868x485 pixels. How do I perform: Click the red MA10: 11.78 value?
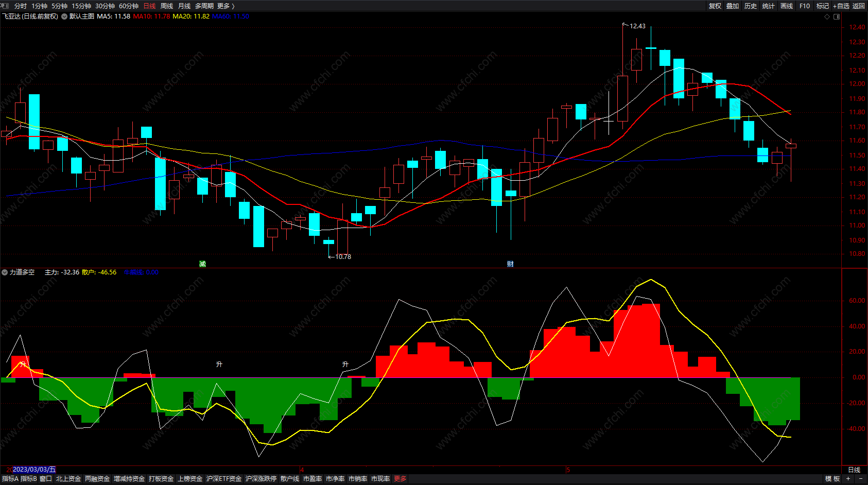pos(151,16)
